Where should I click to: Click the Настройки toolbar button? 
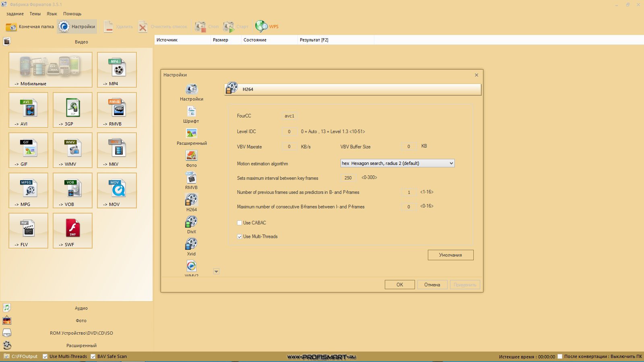click(77, 27)
